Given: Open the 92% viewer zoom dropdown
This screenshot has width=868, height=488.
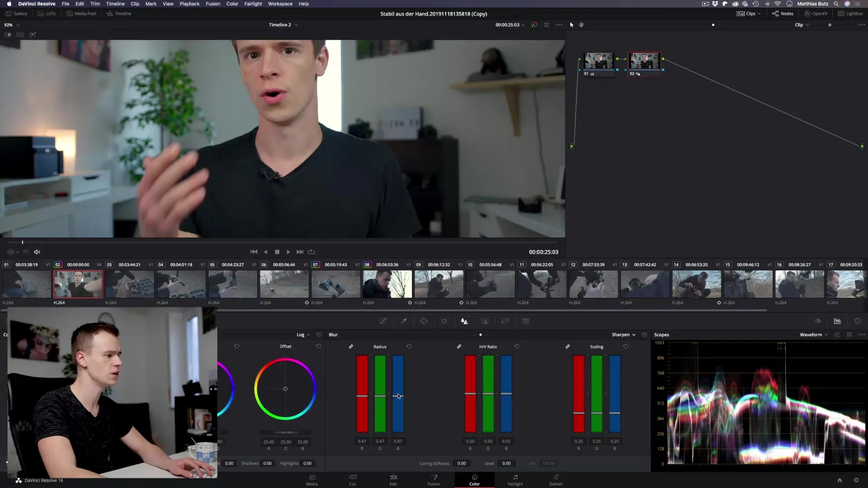Looking at the screenshot, I should click(12, 25).
